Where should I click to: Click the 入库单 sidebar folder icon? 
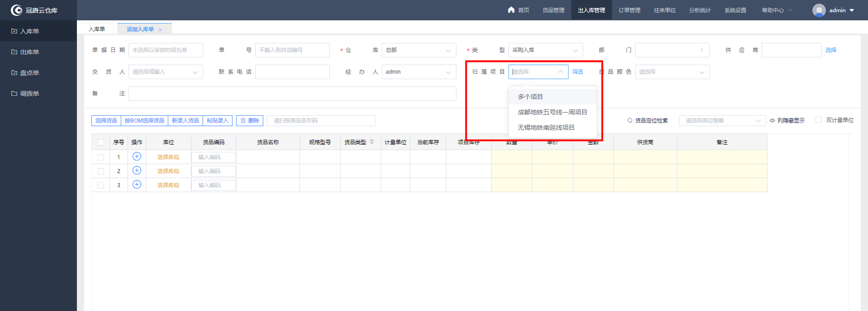[x=14, y=31]
